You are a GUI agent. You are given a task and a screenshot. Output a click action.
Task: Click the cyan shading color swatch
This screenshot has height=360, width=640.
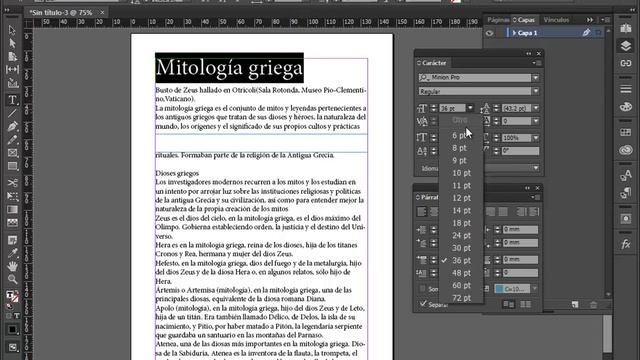[499, 289]
